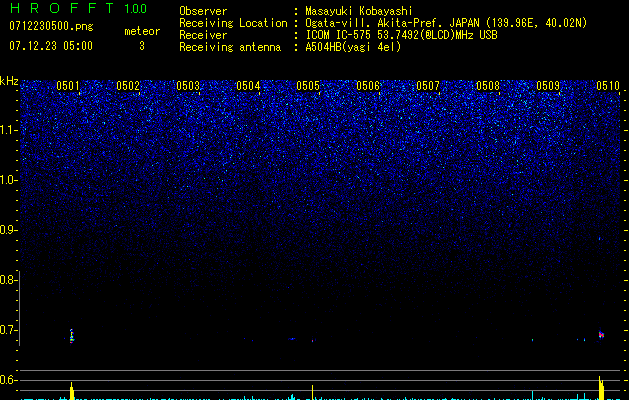Click the Receiving Location label
Image resolution: width=629 pixels, height=400 pixels.
(233, 23)
